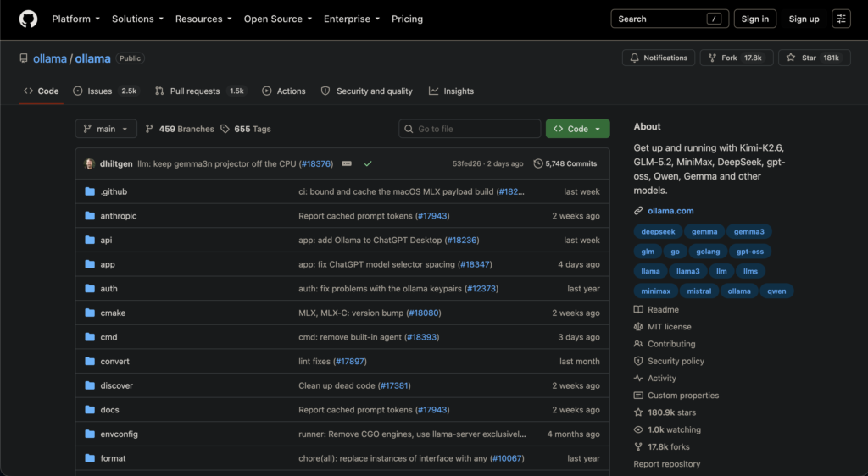Open the Platform dropdown menu
Viewport: 868px width, 476px height.
coord(75,19)
